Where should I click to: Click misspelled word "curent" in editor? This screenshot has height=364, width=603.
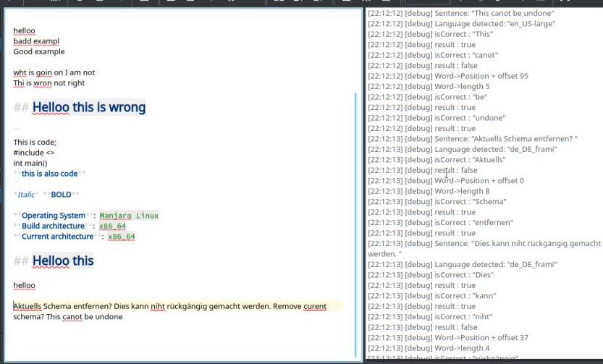[315, 306]
